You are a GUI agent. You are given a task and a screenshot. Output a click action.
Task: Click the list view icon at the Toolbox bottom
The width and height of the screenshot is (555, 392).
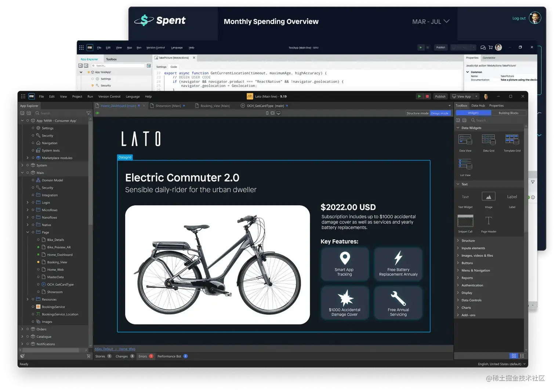click(522, 356)
